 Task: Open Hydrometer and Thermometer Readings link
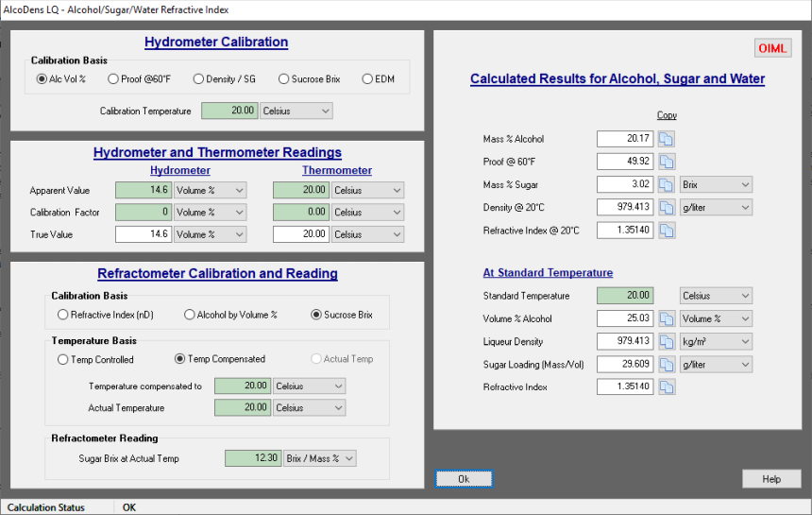click(x=217, y=152)
